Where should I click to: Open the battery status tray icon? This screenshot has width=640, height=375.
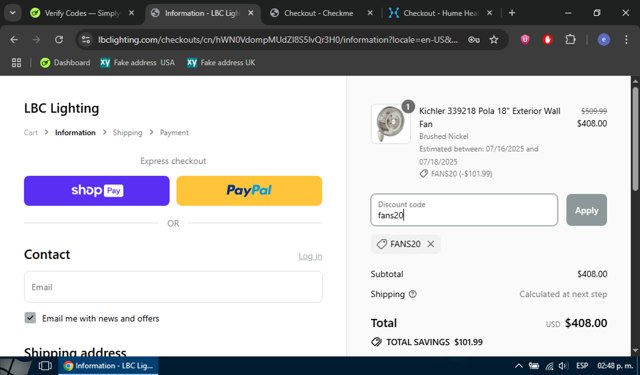coord(534,366)
